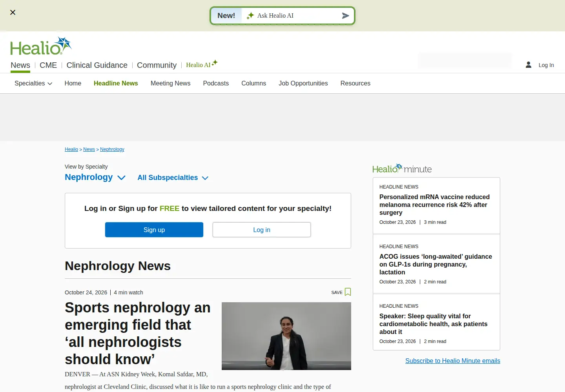Switch to the CME tab
Screen dimensions: 565x392
tap(48, 65)
